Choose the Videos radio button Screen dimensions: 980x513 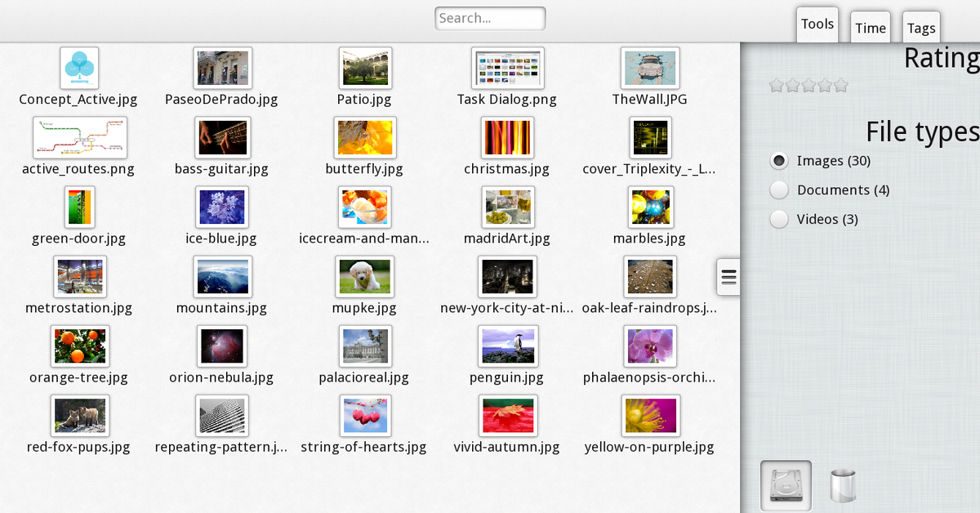(779, 220)
